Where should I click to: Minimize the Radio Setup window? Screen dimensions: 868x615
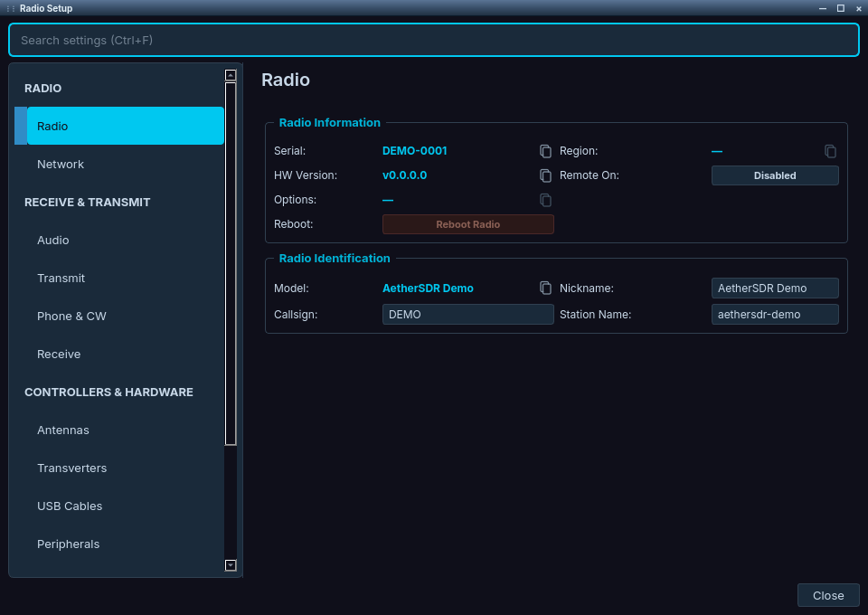823,8
